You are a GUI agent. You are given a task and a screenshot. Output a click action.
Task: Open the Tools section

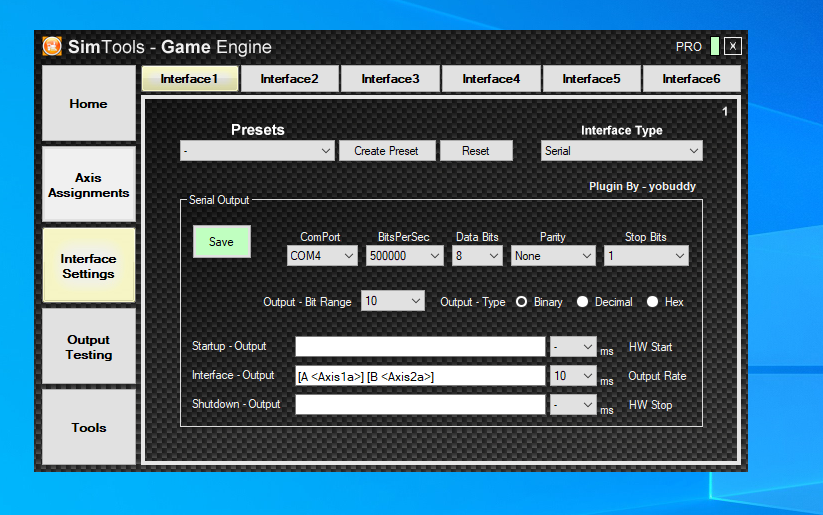coord(89,427)
